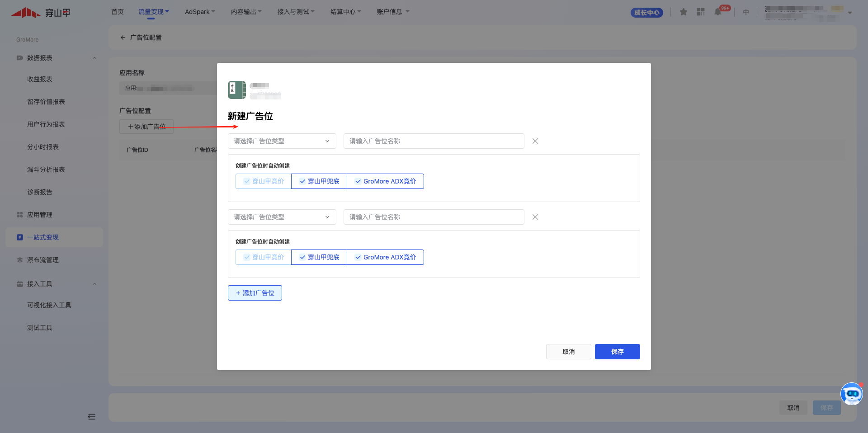This screenshot has width=868, height=433.
Task: Toggle 穿山甲兜底 in the second ad slot
Action: [319, 257]
